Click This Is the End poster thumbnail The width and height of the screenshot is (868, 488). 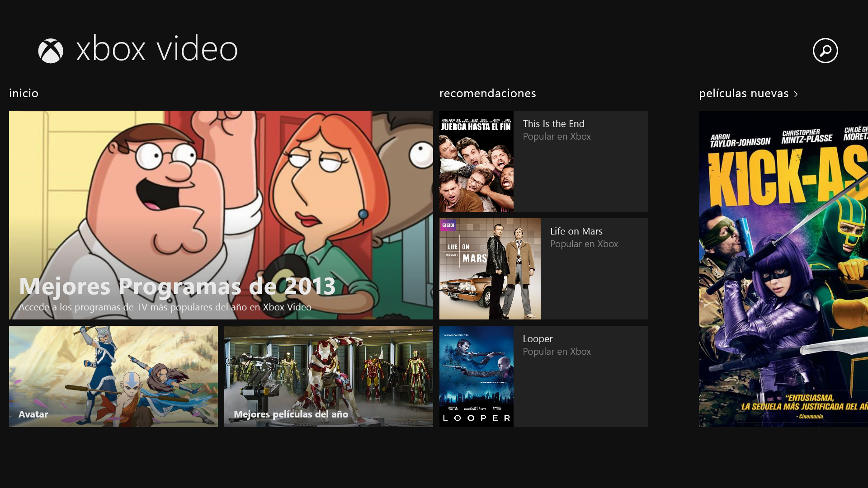pyautogui.click(x=476, y=161)
